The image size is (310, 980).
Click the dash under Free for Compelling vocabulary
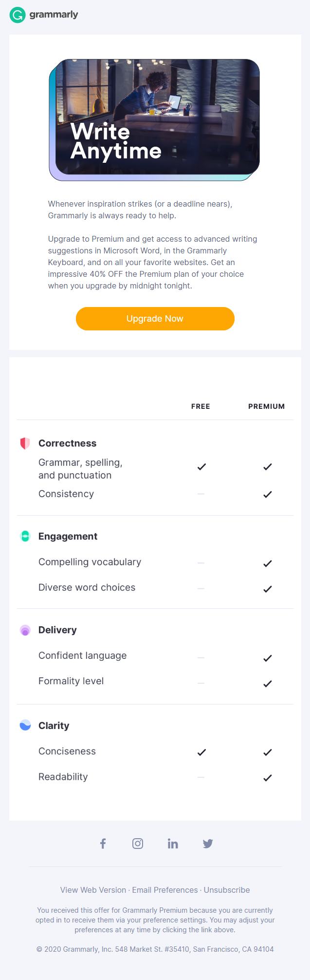point(201,562)
